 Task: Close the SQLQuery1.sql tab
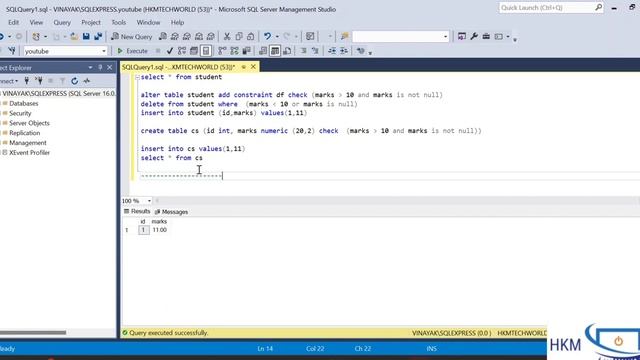pyautogui.click(x=253, y=67)
